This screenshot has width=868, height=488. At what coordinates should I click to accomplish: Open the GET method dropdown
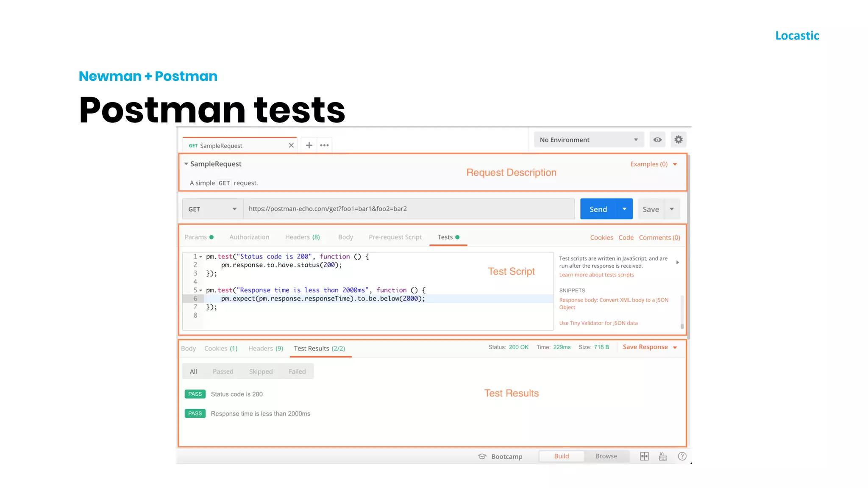(213, 209)
